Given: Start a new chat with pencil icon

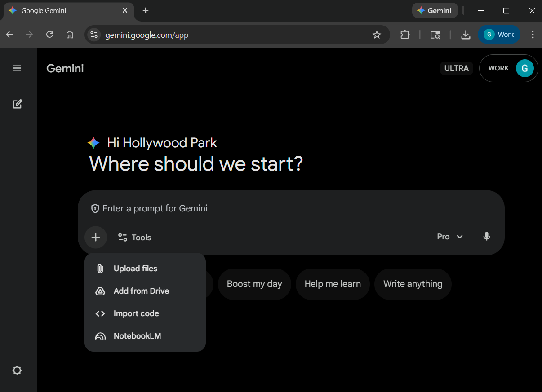Looking at the screenshot, I should (17, 104).
